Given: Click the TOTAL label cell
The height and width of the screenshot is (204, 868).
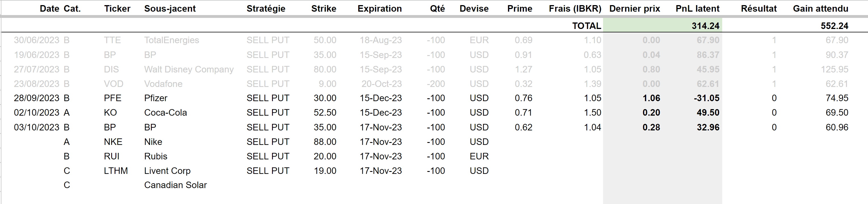Looking at the screenshot, I should [586, 26].
